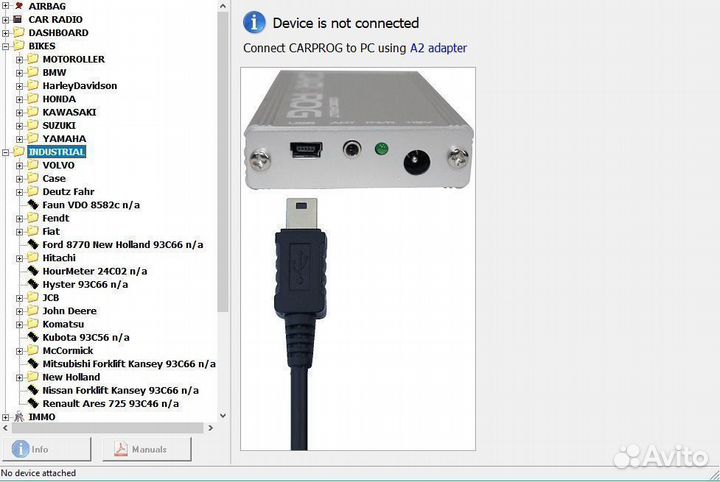The image size is (720, 482).
Task: Collapse the INDUSTRIAL tree node
Action: tap(6, 152)
